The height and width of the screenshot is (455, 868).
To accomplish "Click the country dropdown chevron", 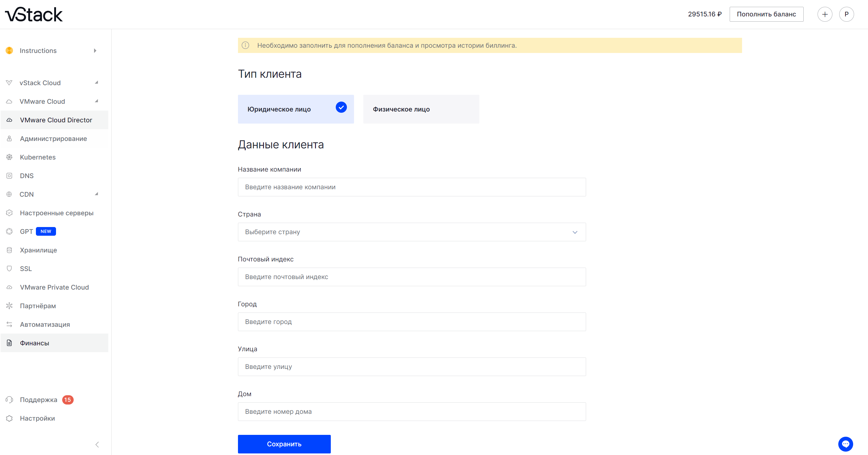I will [575, 232].
